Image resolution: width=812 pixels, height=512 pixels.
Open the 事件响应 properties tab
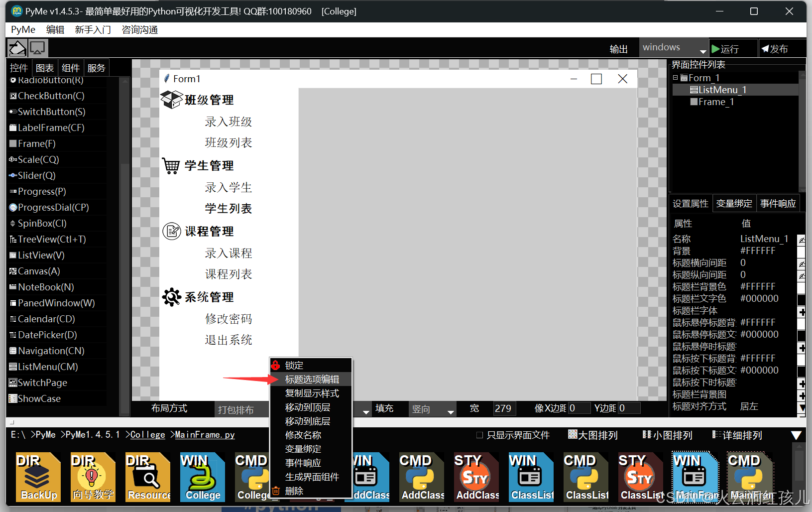(x=778, y=203)
